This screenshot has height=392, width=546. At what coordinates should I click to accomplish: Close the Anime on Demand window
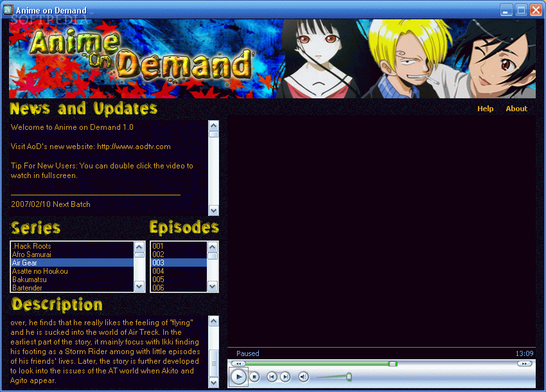(536, 10)
